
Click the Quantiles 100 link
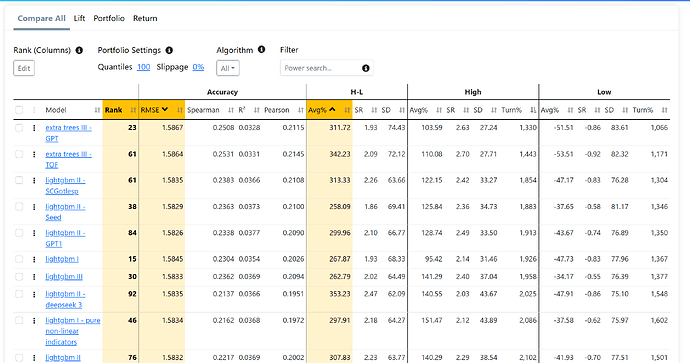pyautogui.click(x=143, y=67)
